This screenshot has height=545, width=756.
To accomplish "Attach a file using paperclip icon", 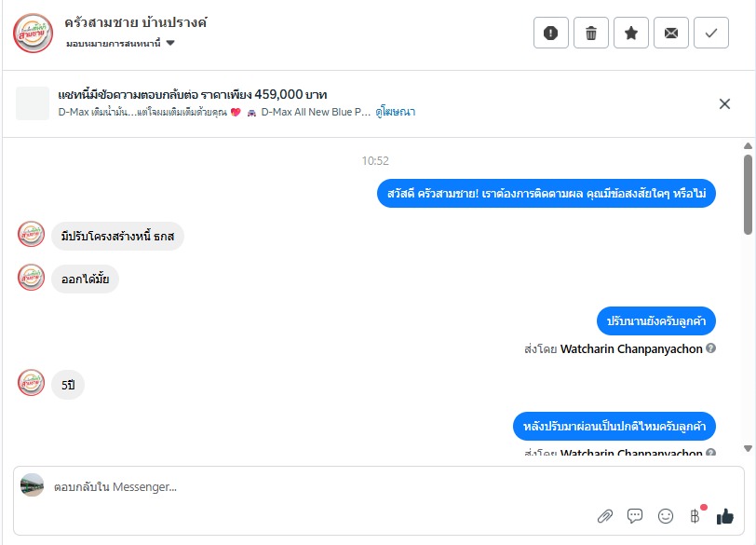I will click(604, 516).
